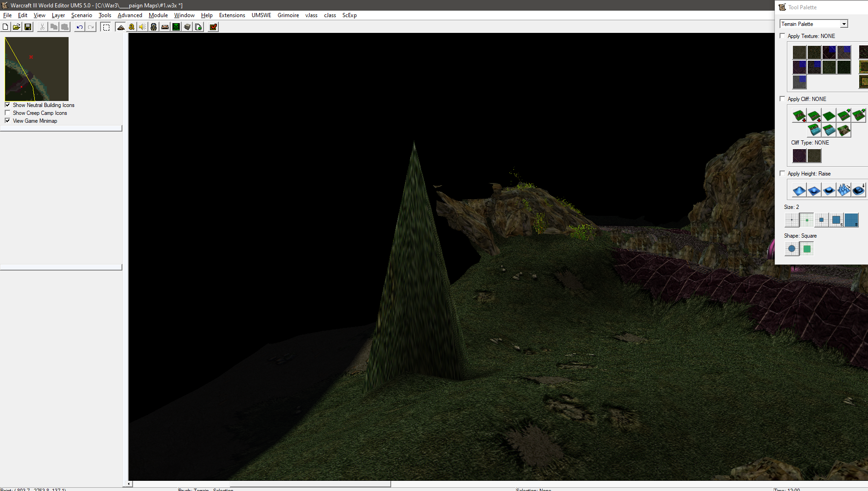Open the Trigger Editor letter-a icon
868x491 pixels.
(x=132, y=27)
